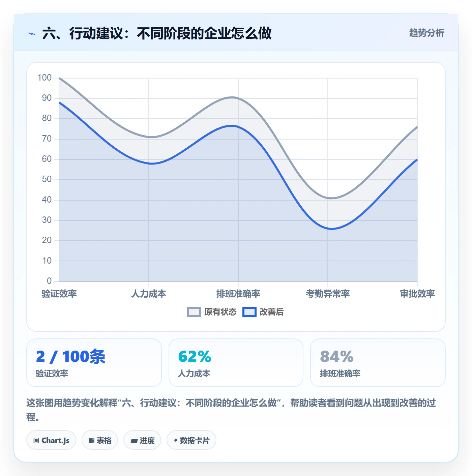The height and width of the screenshot is (476, 472).
Task: Click the lightning icon beside the heading
Action: 32,34
